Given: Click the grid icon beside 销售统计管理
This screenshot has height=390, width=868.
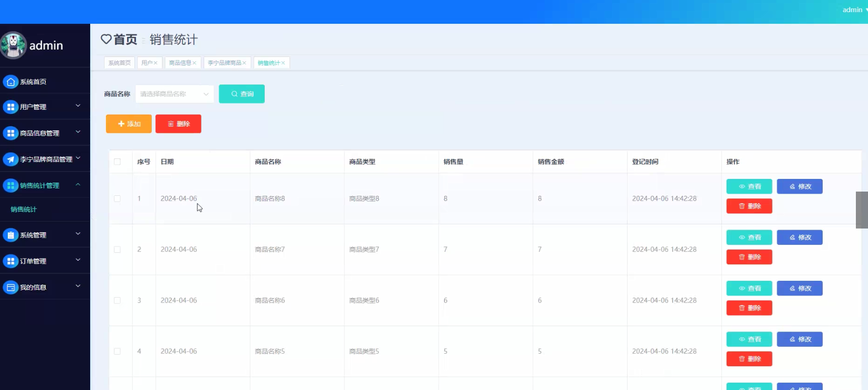Looking at the screenshot, I should pyautogui.click(x=11, y=185).
